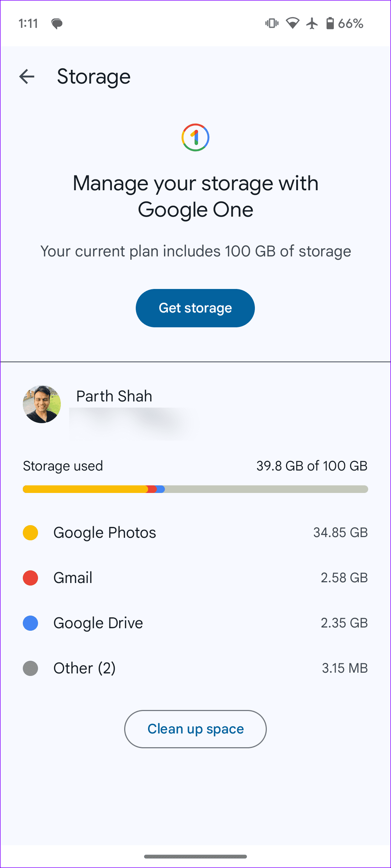Open the Google Drive storage row
391x868 pixels.
pyautogui.click(x=195, y=623)
